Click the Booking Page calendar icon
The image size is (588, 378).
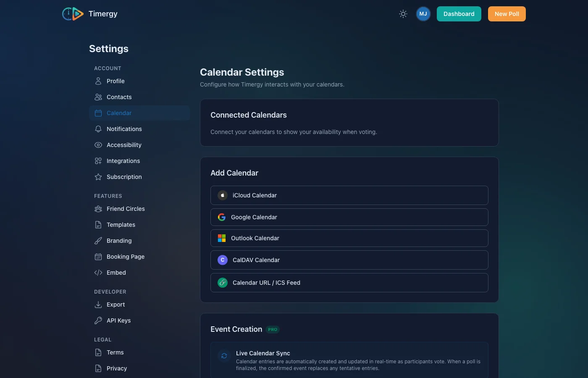click(x=98, y=257)
